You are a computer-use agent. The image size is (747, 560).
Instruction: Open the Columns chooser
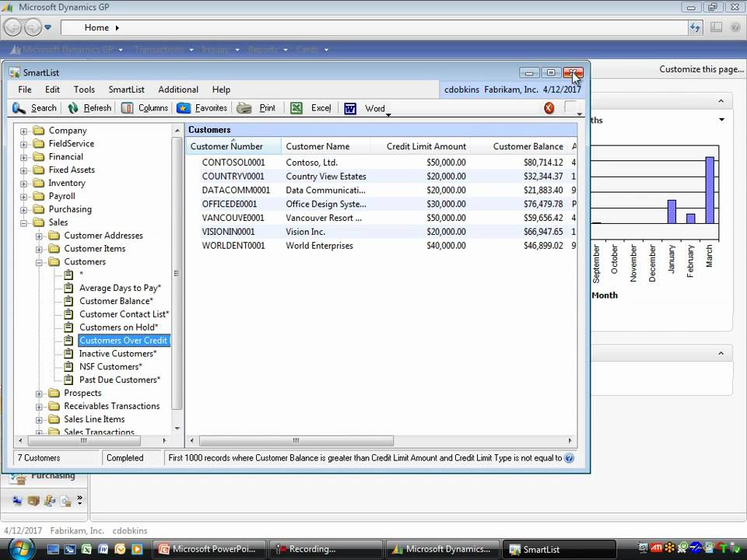click(145, 108)
